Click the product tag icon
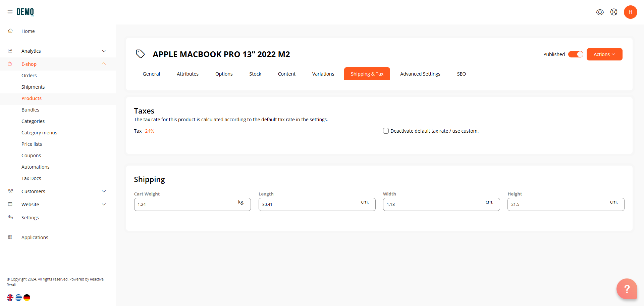This screenshot has height=306, width=644. [140, 54]
